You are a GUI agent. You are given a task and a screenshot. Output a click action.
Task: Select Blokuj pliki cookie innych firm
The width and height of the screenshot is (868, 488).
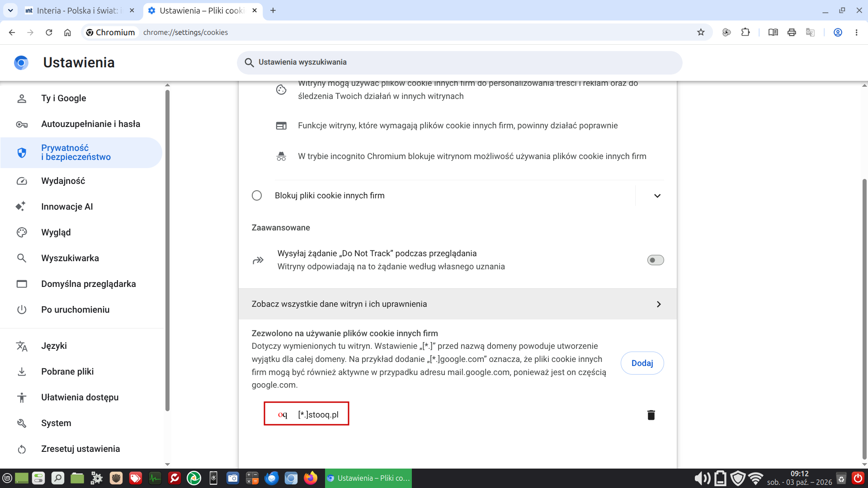tap(257, 196)
